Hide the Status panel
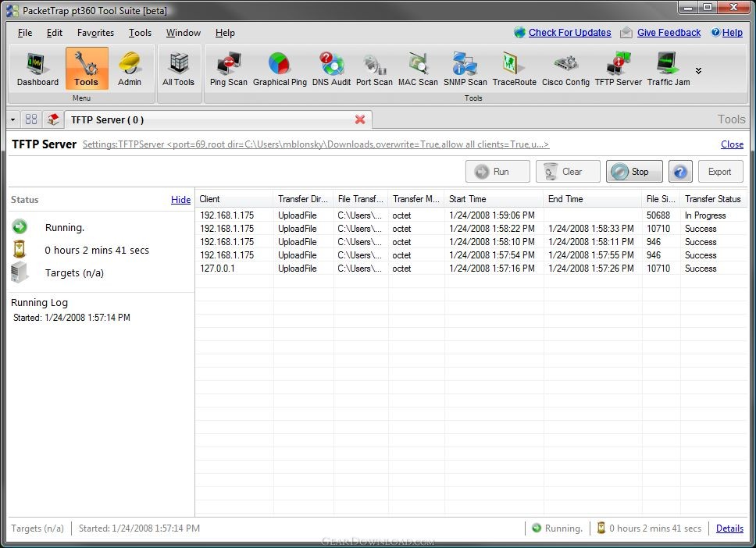756x548 pixels. tap(181, 200)
